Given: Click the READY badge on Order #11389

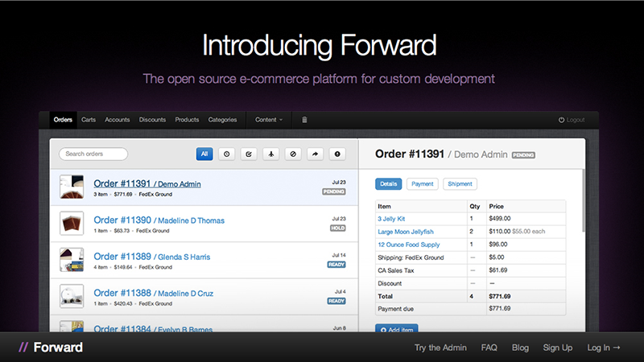Looking at the screenshot, I should 336,265.
